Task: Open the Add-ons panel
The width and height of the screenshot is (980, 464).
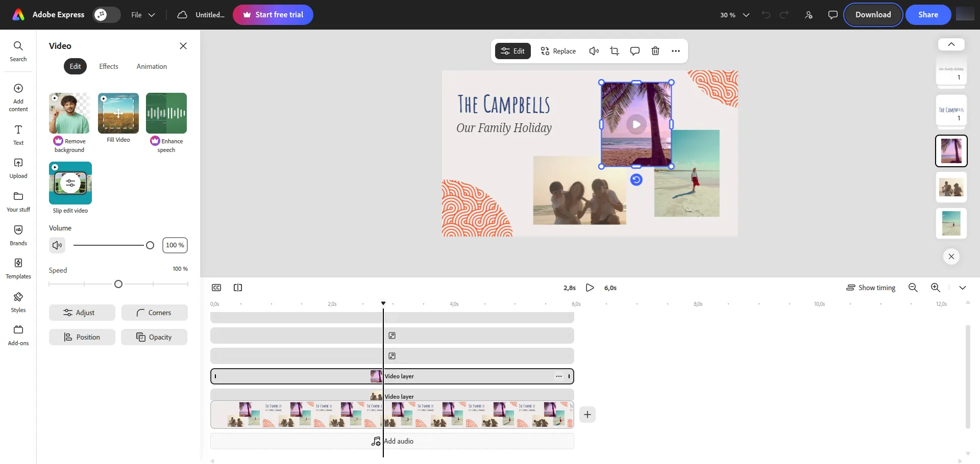Action: [x=18, y=336]
